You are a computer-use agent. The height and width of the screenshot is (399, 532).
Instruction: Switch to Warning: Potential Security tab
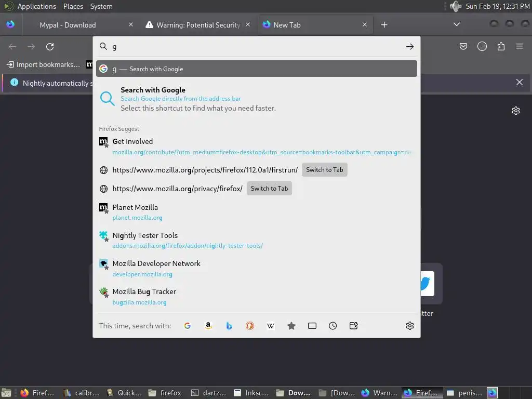pyautogui.click(x=198, y=25)
